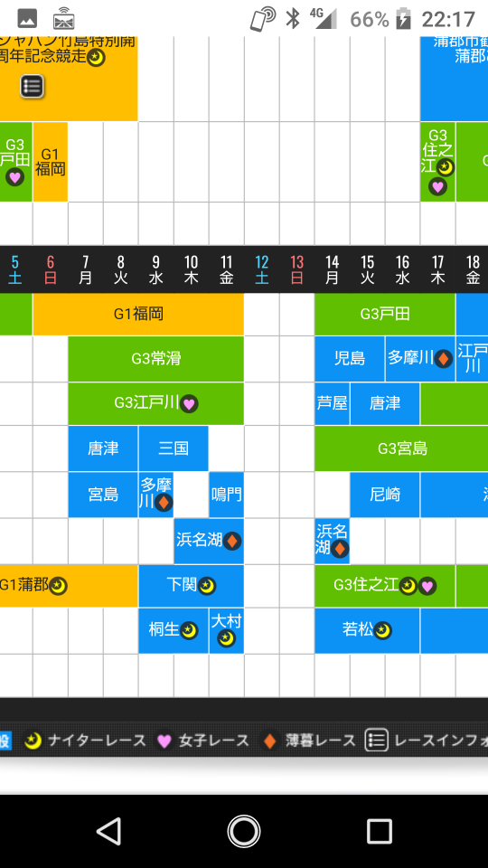The height and width of the screenshot is (868, 488).
Task: Tap the Android back navigation button
Action: (x=108, y=831)
